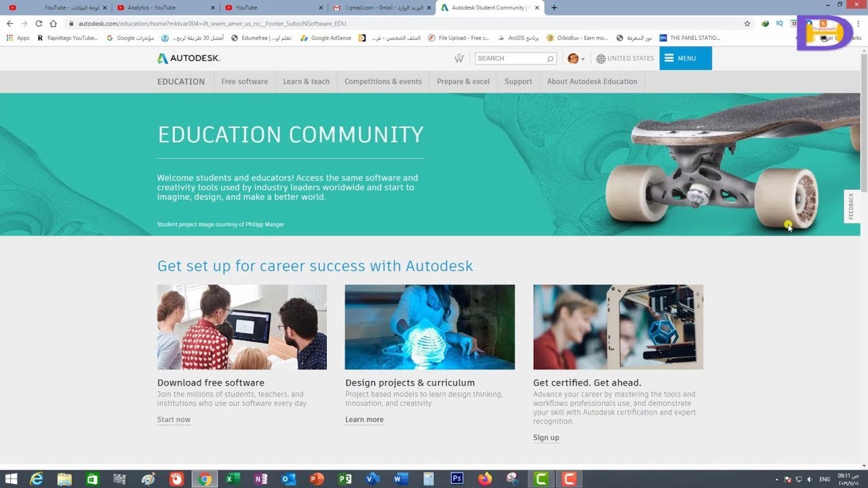
Task: Open About Autodesk Education
Action: click(592, 81)
